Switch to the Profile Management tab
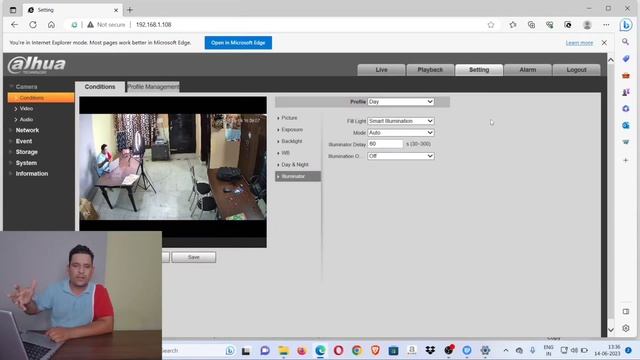The image size is (640, 360). pos(153,87)
